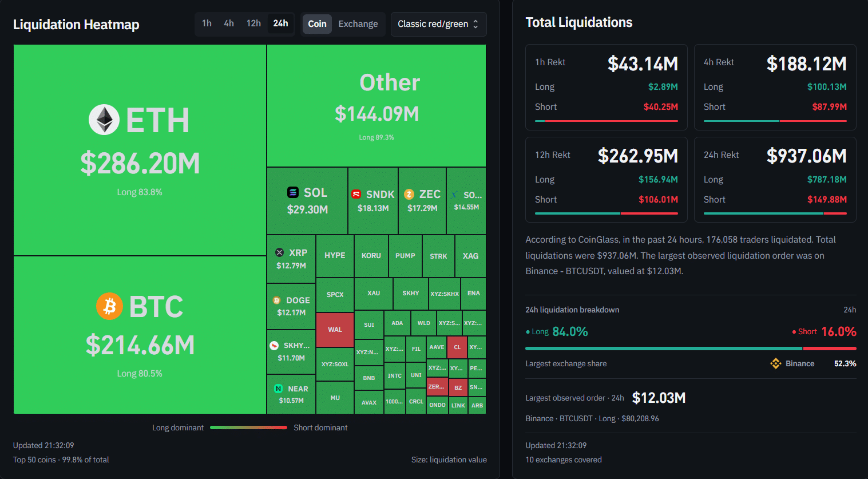Switch heatmap timeframe to 1h
Image resolution: width=868 pixels, height=479 pixels.
pos(207,23)
